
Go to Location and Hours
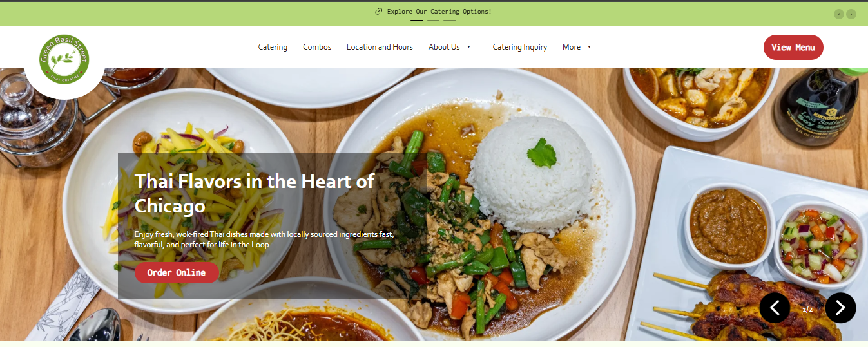(x=380, y=47)
